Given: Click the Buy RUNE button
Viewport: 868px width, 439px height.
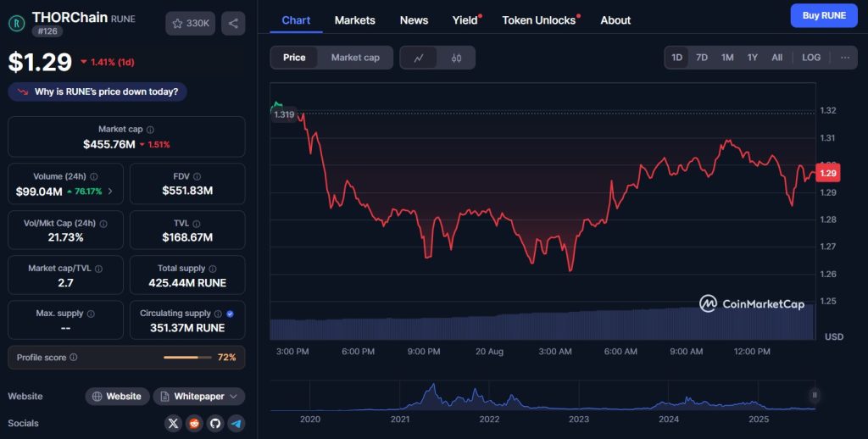Looking at the screenshot, I should click(823, 15).
